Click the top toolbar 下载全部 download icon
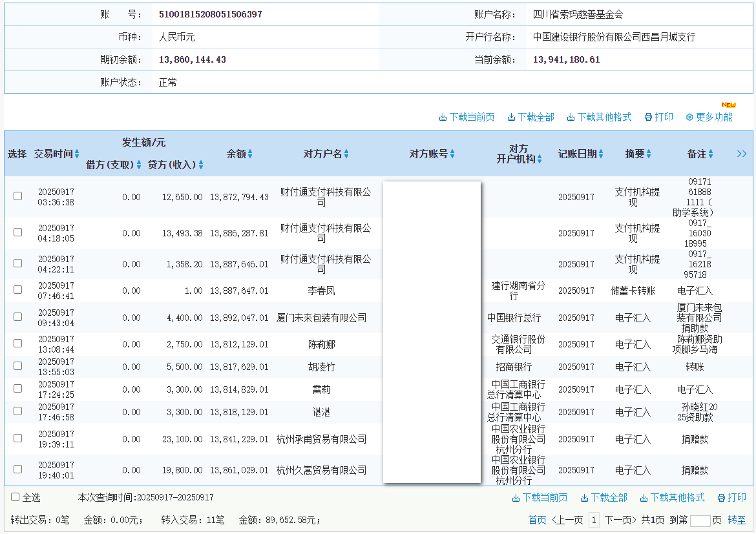Viewport: 756px width, 534px height. (511, 118)
